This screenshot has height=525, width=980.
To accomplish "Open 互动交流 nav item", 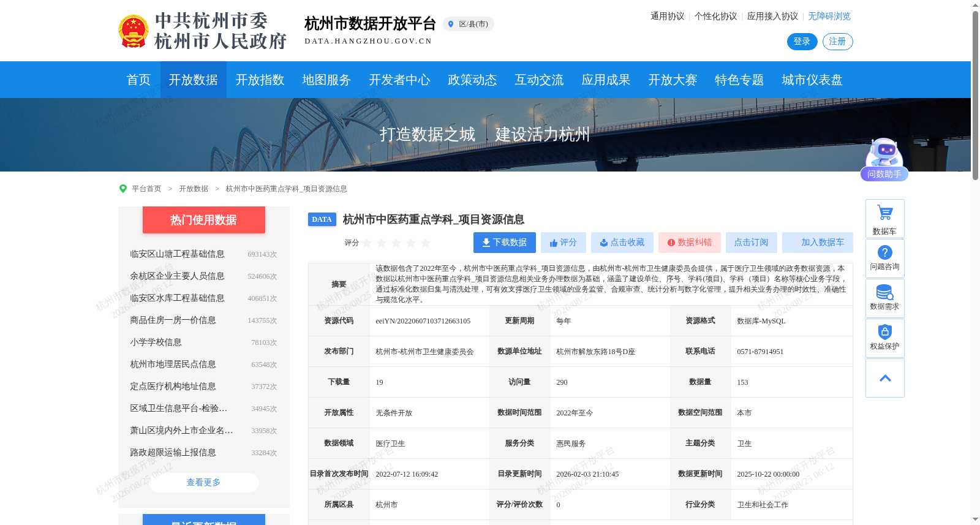I will [539, 80].
